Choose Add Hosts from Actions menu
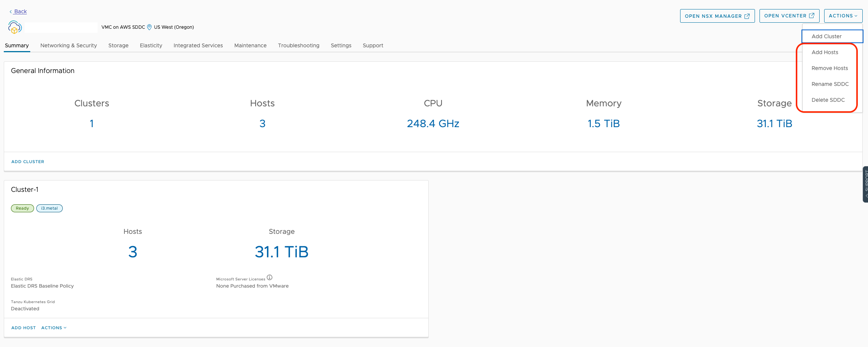The height and width of the screenshot is (347, 868). [825, 52]
